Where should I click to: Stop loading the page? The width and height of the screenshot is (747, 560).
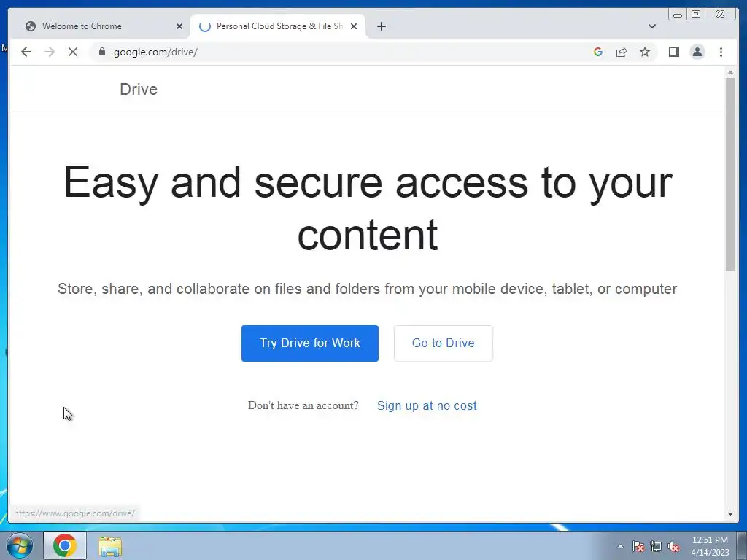pos(73,52)
